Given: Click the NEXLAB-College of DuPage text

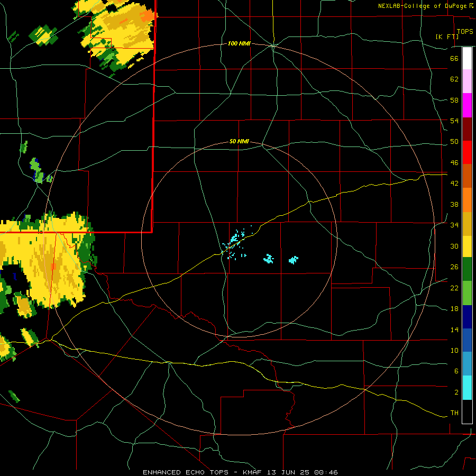Looking at the screenshot, I should [424, 6].
